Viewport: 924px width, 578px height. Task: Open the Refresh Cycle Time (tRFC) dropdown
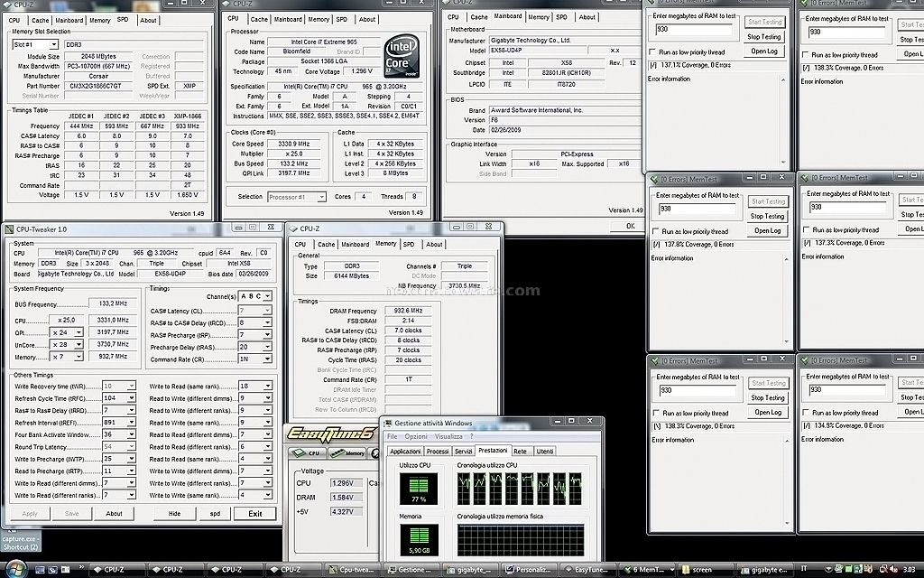132,398
